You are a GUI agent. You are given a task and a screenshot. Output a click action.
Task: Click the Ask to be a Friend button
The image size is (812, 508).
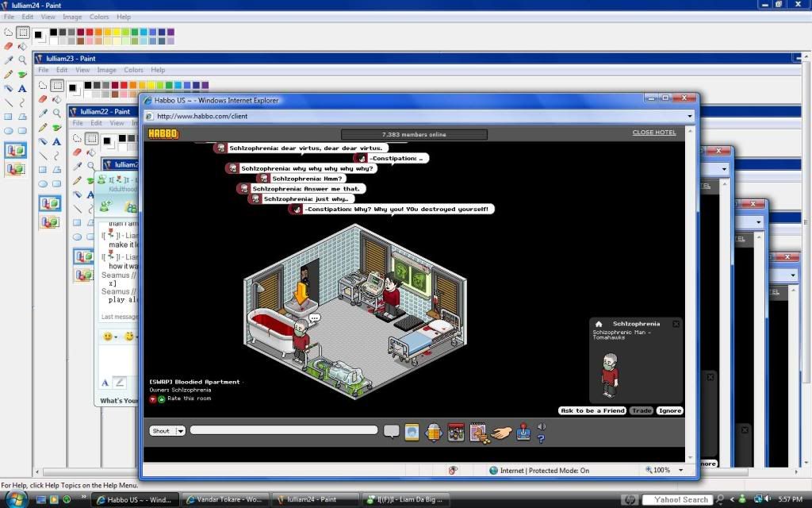pos(593,410)
